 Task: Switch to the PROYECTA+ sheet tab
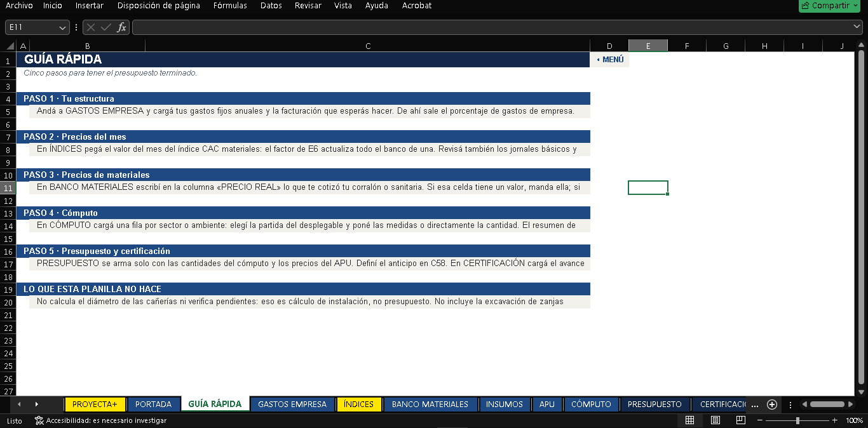[95, 405]
